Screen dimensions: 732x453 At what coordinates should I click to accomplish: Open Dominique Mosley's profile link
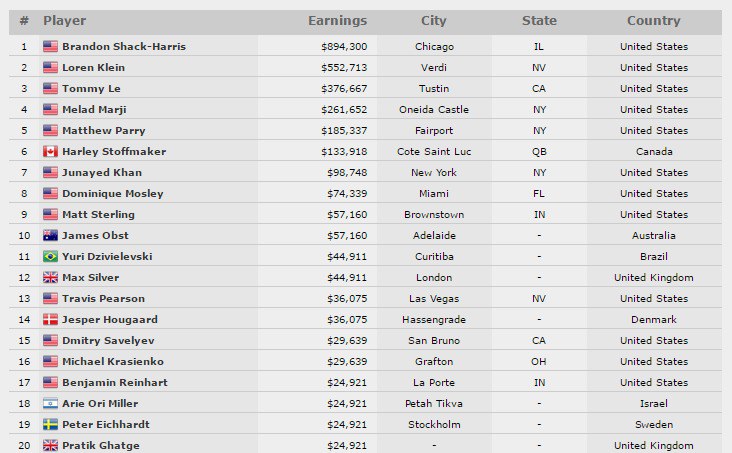pyautogui.click(x=112, y=194)
